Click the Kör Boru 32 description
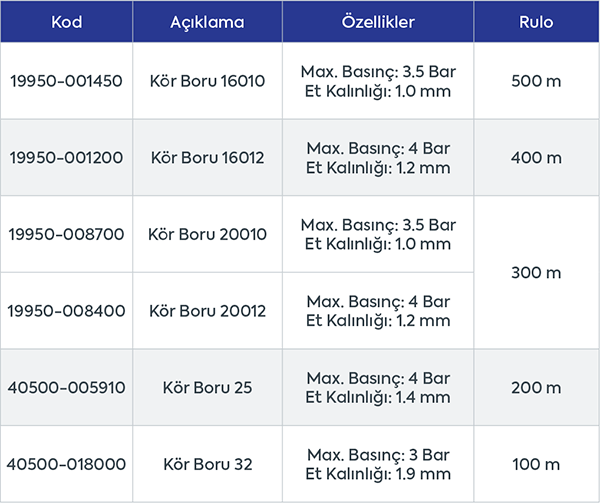The height and width of the screenshot is (503, 600). click(x=207, y=464)
